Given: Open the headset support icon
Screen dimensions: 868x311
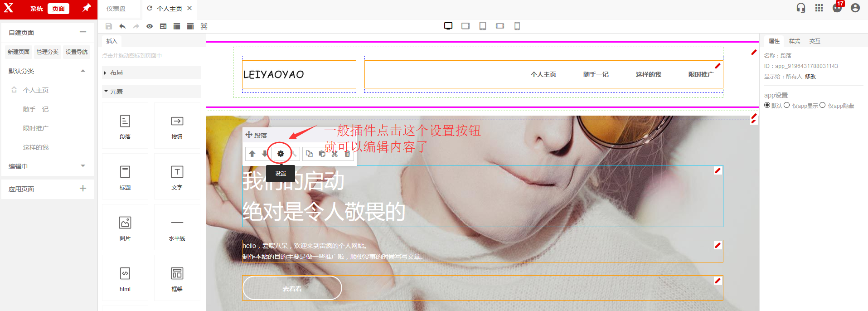Looking at the screenshot, I should tap(801, 8).
